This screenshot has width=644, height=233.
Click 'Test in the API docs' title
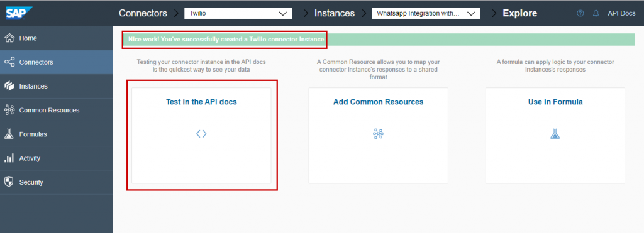pyautogui.click(x=201, y=102)
